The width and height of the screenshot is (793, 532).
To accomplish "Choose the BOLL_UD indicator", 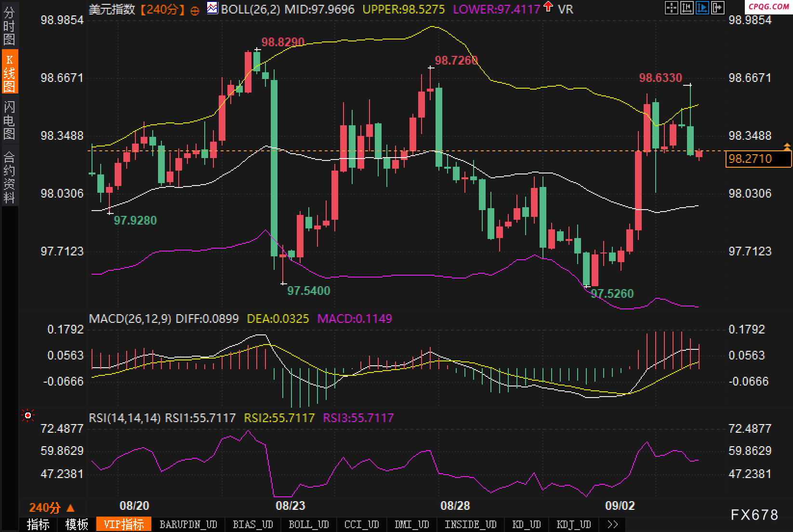I will (x=309, y=524).
